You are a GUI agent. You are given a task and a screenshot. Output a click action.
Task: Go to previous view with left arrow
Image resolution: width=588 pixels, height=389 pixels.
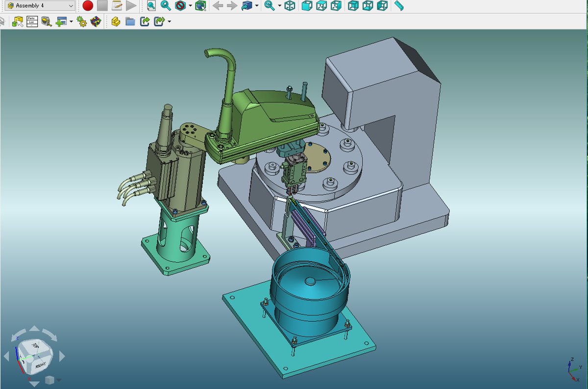click(x=218, y=6)
